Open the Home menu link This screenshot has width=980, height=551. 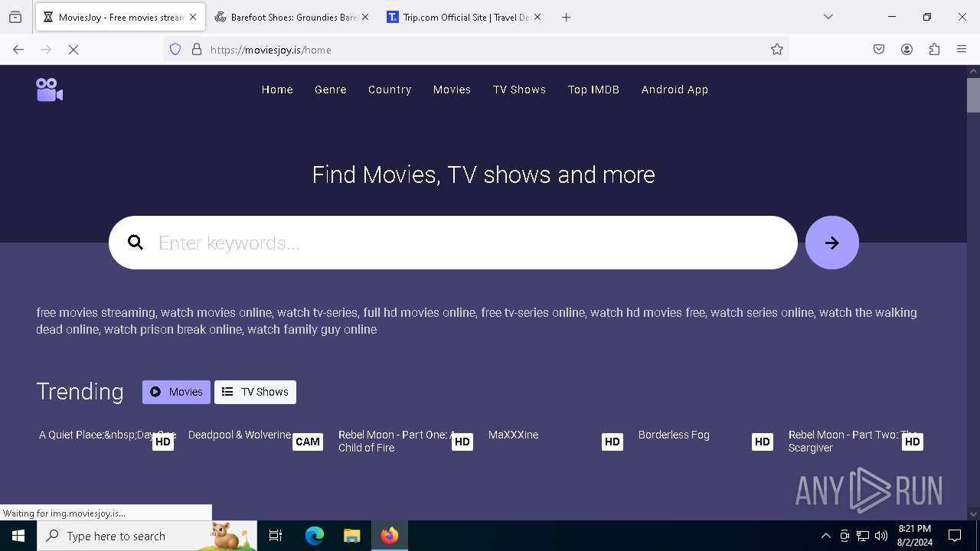(277, 90)
